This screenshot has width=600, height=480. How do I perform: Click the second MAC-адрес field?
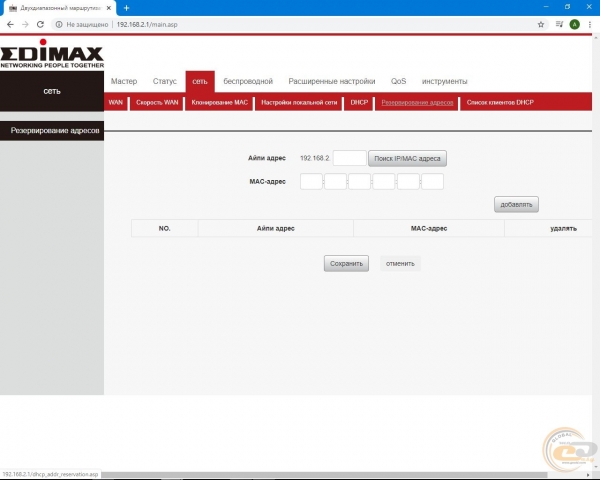click(335, 181)
